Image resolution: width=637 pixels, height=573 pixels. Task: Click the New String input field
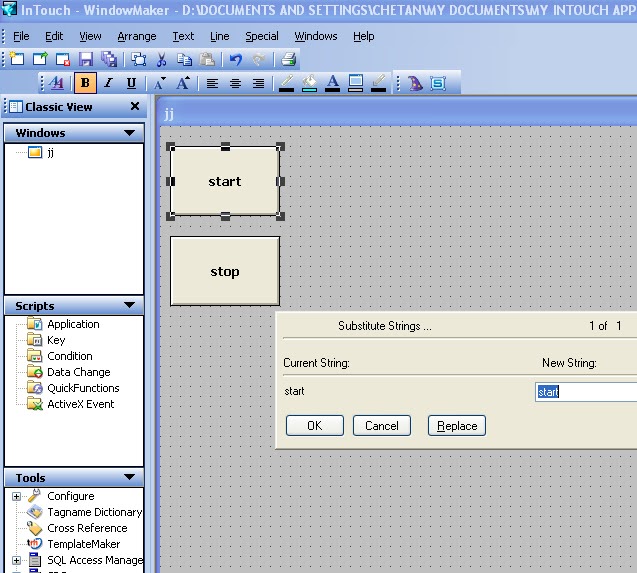586,392
